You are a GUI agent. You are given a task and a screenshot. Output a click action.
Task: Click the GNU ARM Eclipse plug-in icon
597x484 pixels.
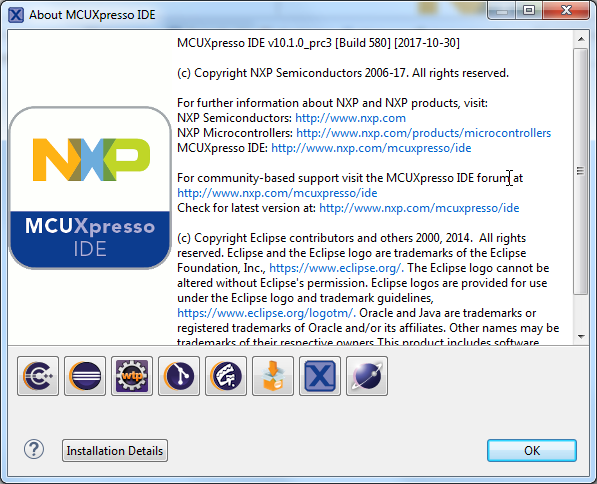coord(226,376)
